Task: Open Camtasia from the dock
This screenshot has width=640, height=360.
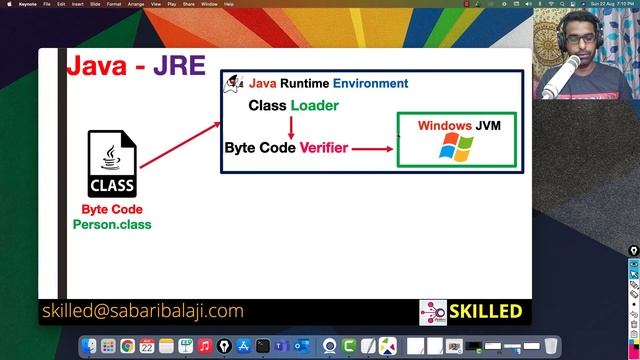Action: [349, 346]
